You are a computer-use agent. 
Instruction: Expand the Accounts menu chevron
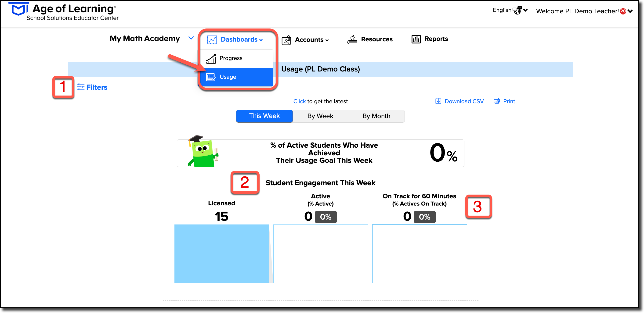coord(327,40)
